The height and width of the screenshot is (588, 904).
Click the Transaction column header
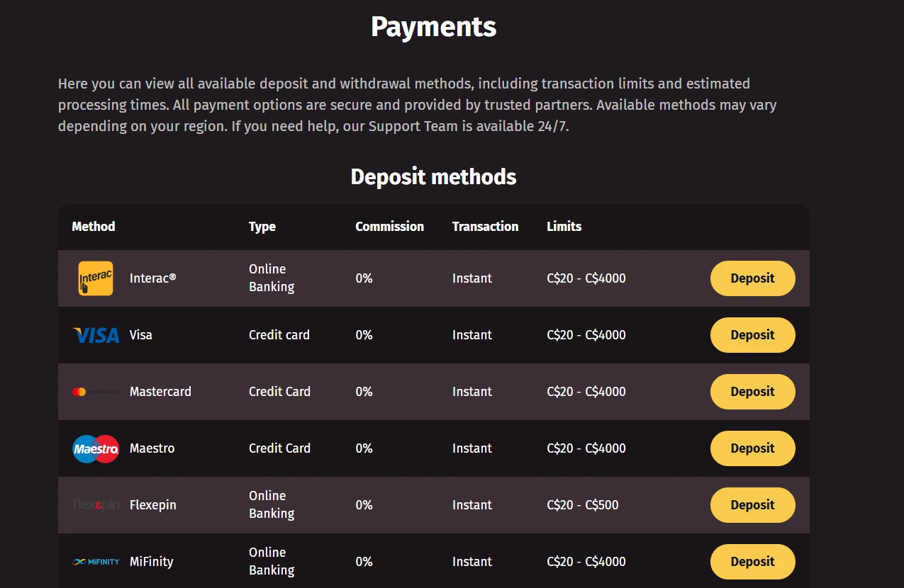point(485,227)
